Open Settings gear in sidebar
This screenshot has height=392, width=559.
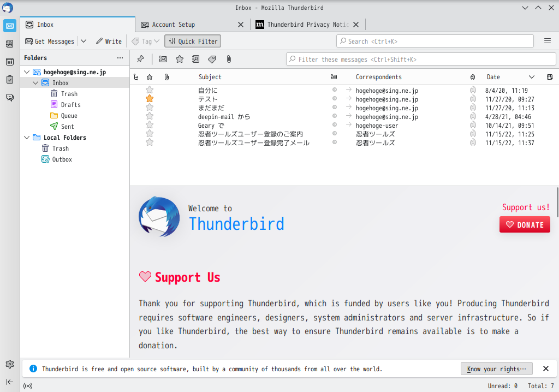click(x=10, y=364)
